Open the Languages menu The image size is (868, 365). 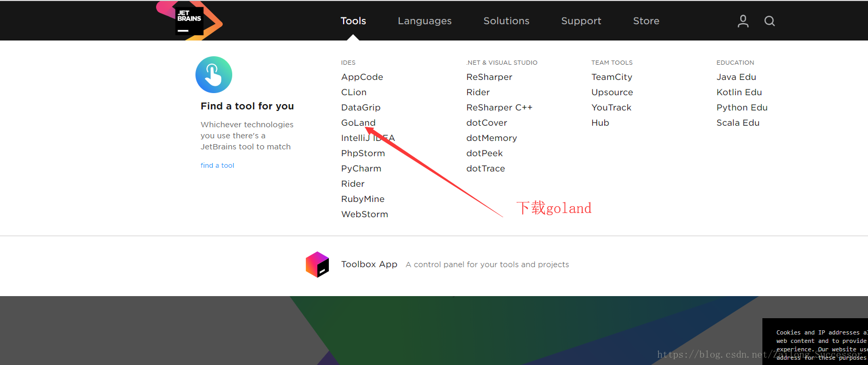point(425,21)
